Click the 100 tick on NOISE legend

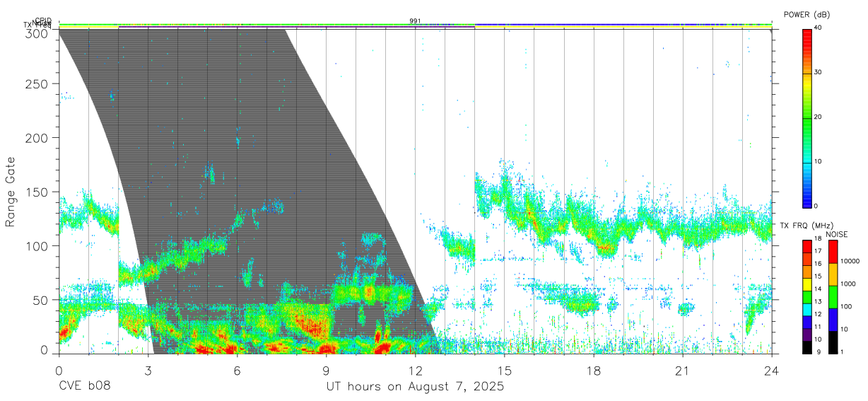tap(847, 308)
